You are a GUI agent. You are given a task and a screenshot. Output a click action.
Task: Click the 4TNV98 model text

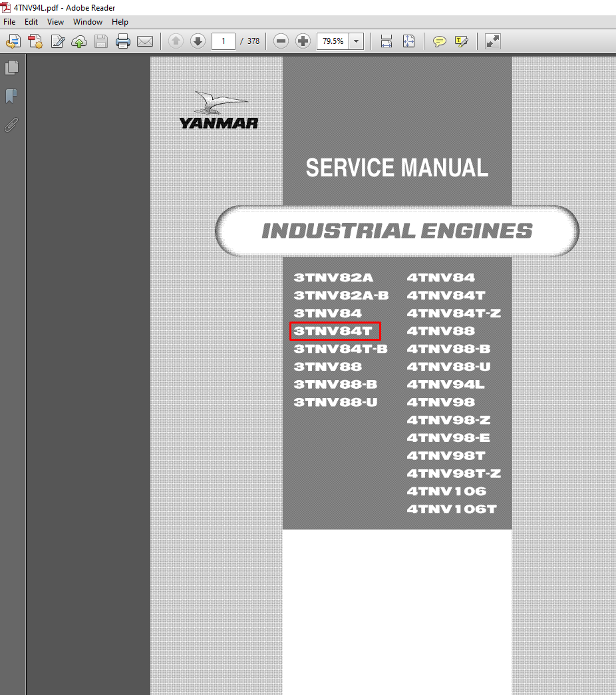pos(440,402)
